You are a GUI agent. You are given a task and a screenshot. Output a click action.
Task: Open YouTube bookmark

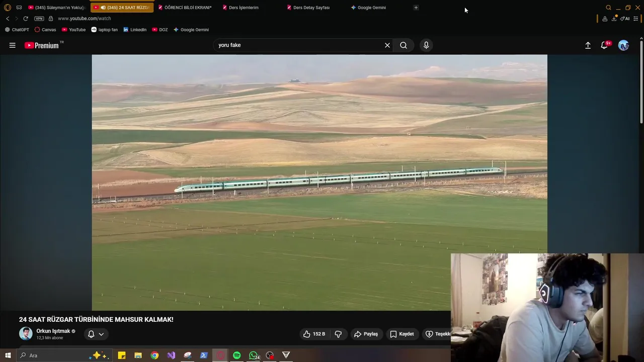coord(73,30)
